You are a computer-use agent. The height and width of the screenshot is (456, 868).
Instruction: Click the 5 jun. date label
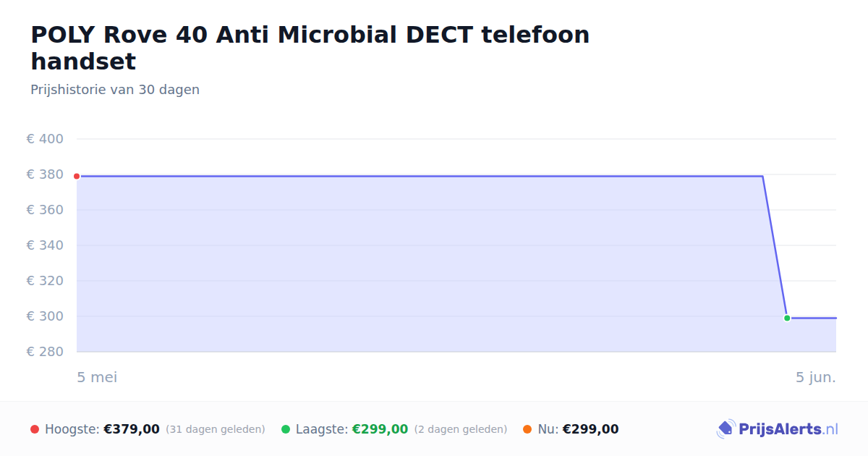click(816, 377)
